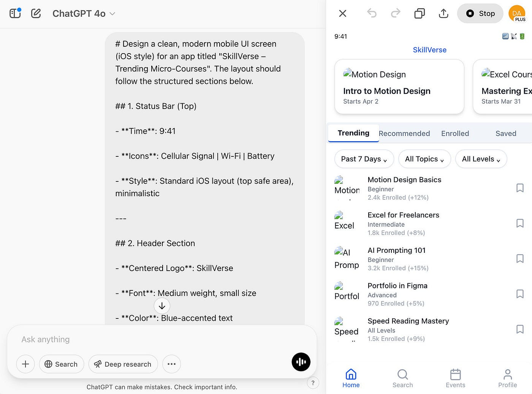Open the AI Prompting 101 course title
Image resolution: width=532 pixels, height=394 pixels.
(396, 250)
